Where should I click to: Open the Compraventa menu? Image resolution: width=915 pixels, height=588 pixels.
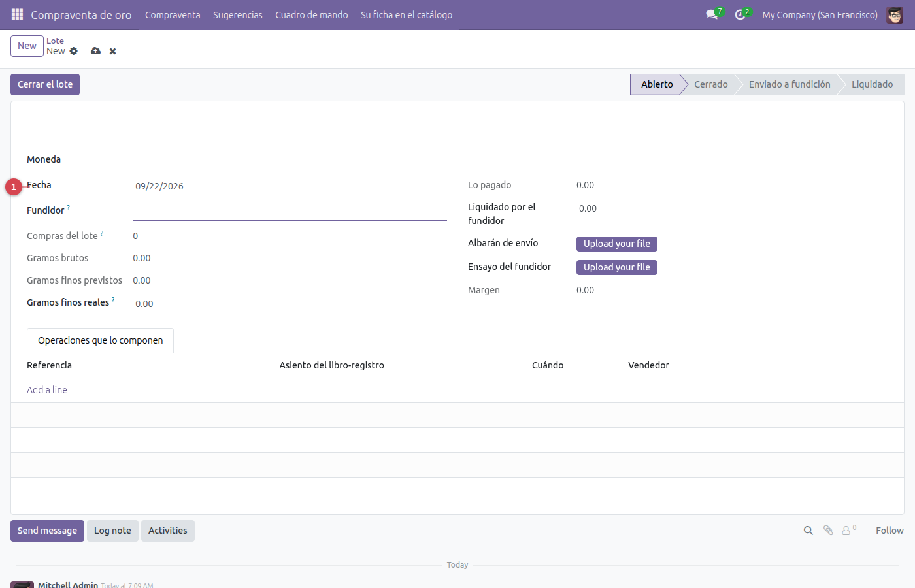[173, 14]
